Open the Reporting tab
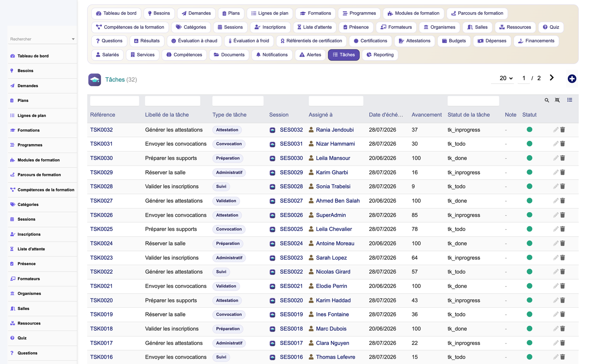 click(380, 55)
